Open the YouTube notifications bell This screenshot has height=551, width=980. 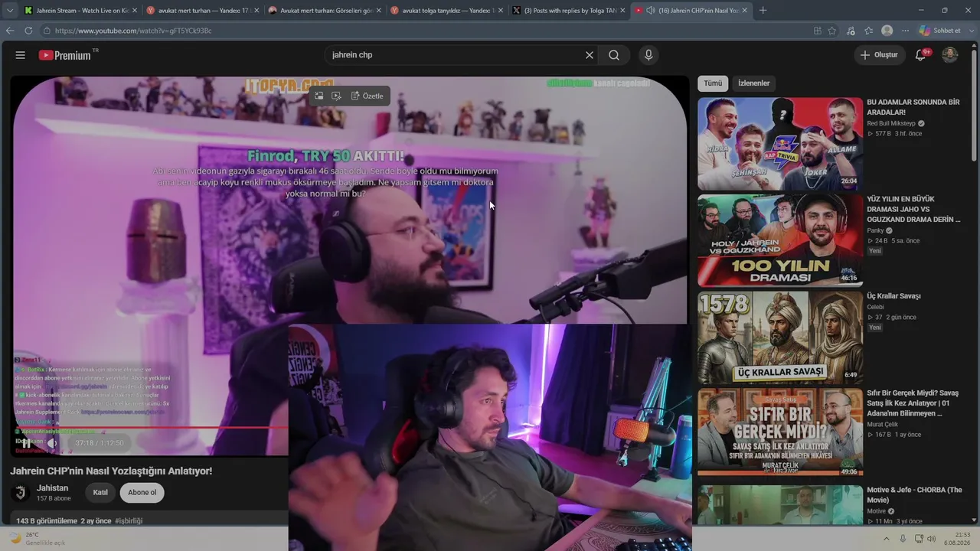click(x=922, y=55)
